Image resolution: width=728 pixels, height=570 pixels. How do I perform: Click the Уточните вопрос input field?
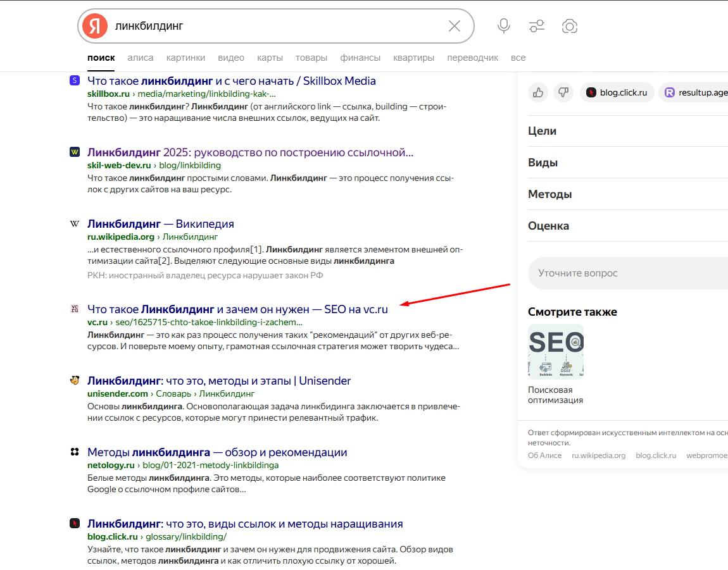[x=628, y=273]
